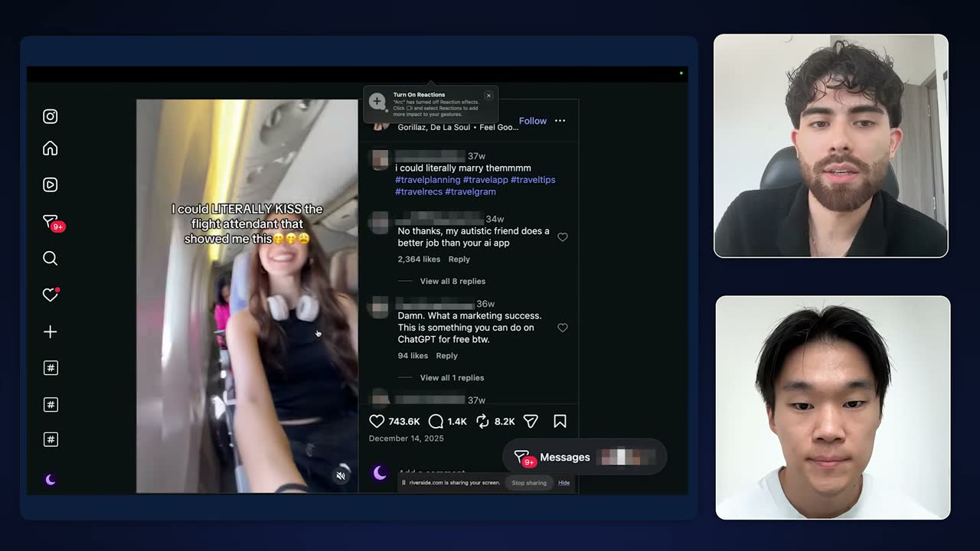Follow the post's author
Viewport: 980px width, 551px height.
[x=533, y=121]
